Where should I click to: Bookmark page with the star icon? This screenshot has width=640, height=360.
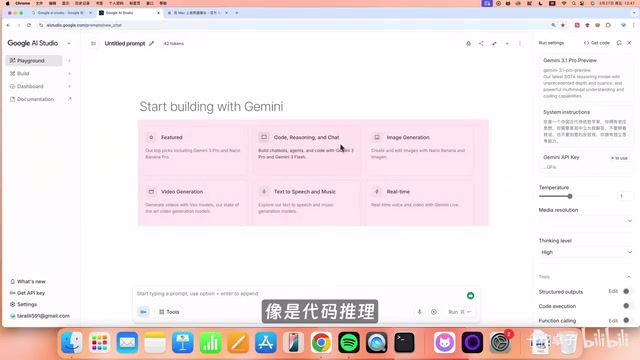click(x=563, y=25)
